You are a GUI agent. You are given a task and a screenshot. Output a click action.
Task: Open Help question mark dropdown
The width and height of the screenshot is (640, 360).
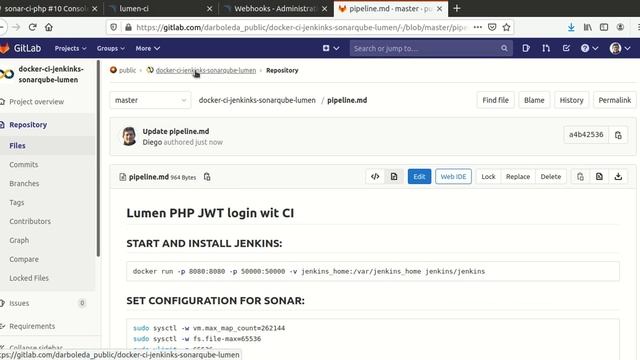tap(589, 48)
